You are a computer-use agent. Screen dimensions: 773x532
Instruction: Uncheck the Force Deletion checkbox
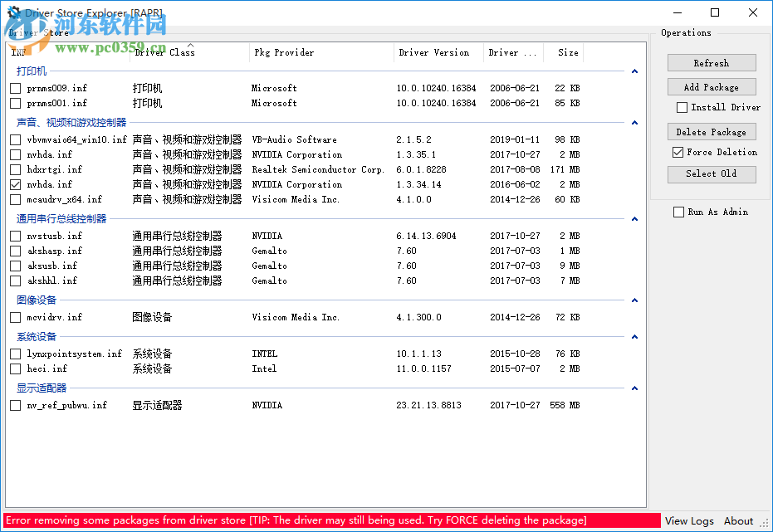click(x=678, y=152)
